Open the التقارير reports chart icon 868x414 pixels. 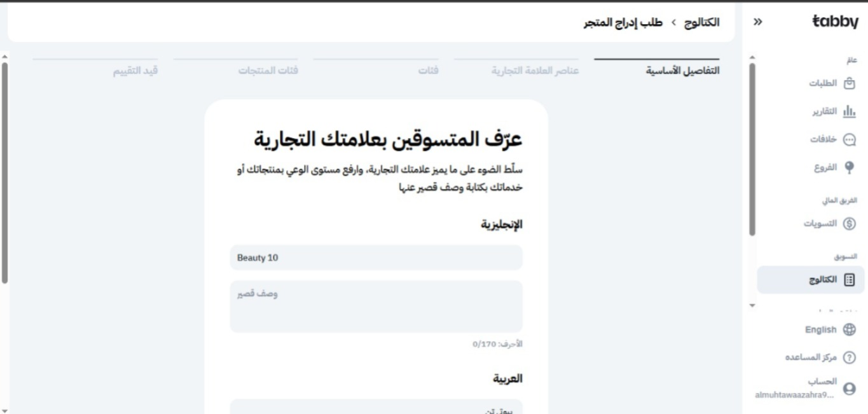point(848,111)
